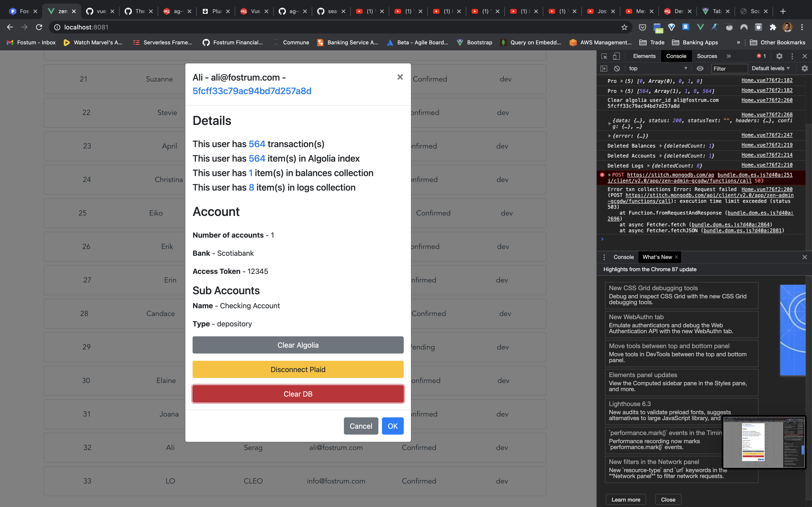Click the clear console icon
This screenshot has height=507, width=812.
617,68
